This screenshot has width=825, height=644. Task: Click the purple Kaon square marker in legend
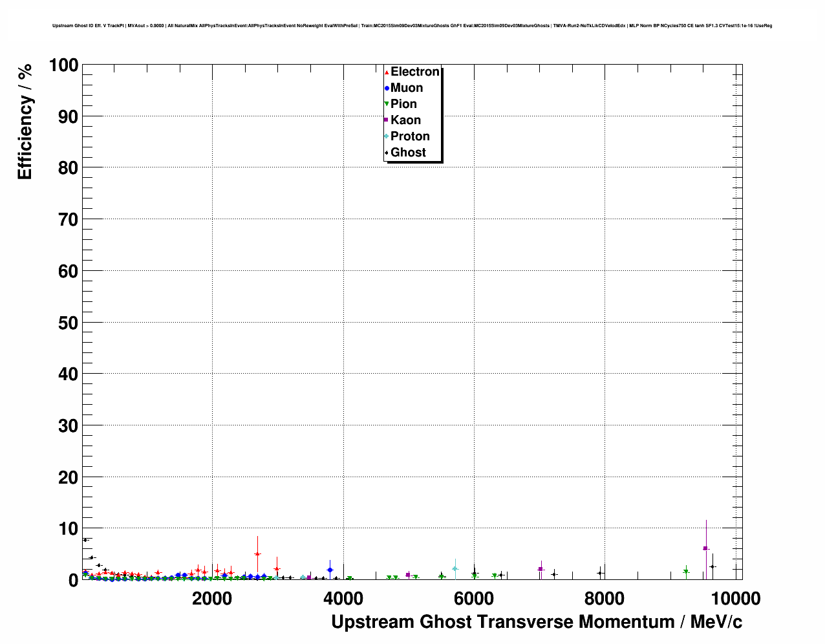click(x=387, y=120)
